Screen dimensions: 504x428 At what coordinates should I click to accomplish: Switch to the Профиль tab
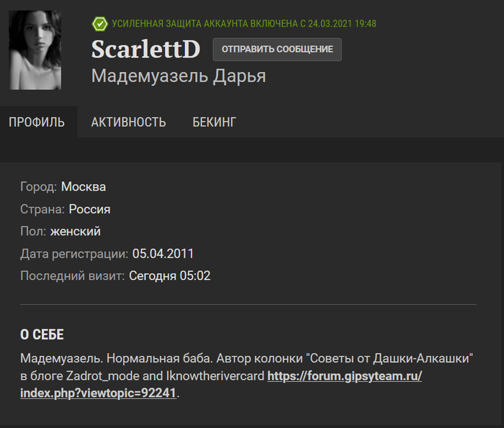click(x=37, y=122)
